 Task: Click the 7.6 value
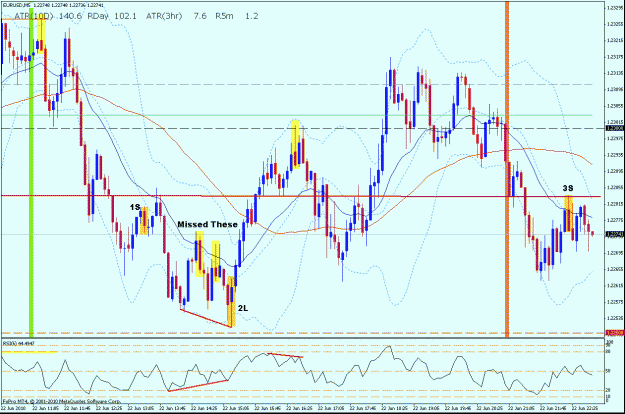tap(200, 16)
